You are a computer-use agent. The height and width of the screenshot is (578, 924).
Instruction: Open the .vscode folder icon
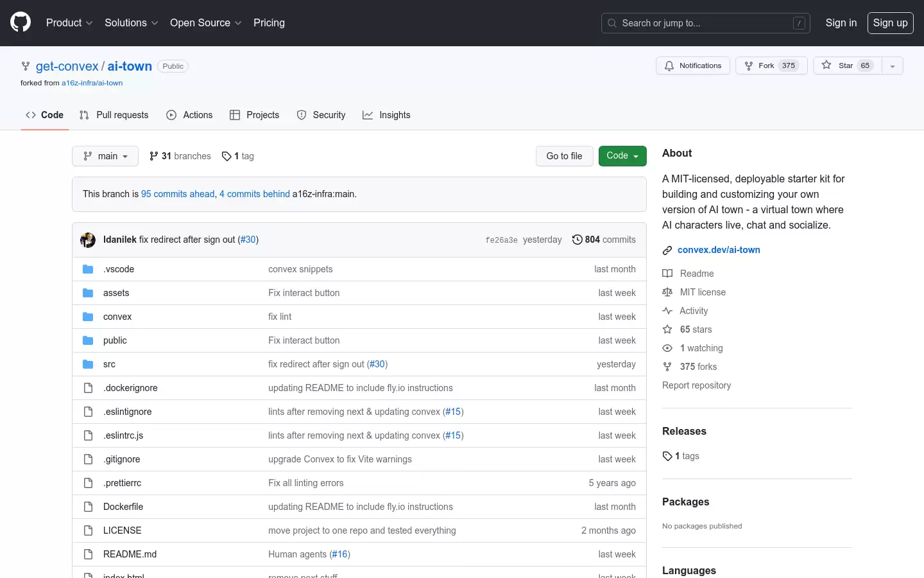(88, 269)
